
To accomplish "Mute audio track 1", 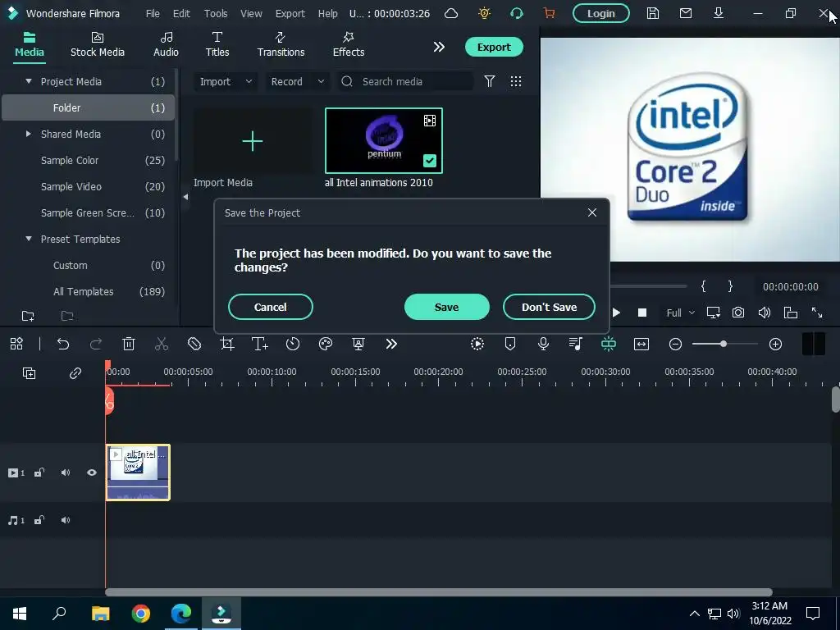I will coord(66,520).
